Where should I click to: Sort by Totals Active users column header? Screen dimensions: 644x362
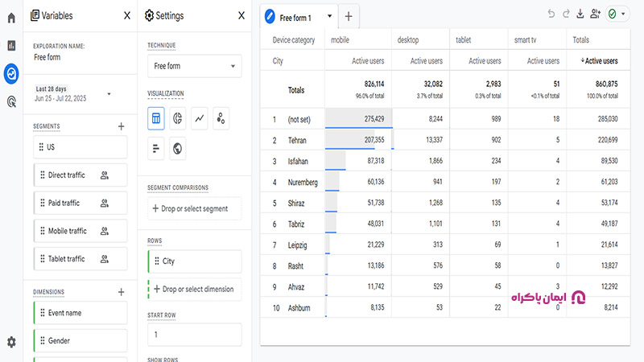(x=599, y=61)
